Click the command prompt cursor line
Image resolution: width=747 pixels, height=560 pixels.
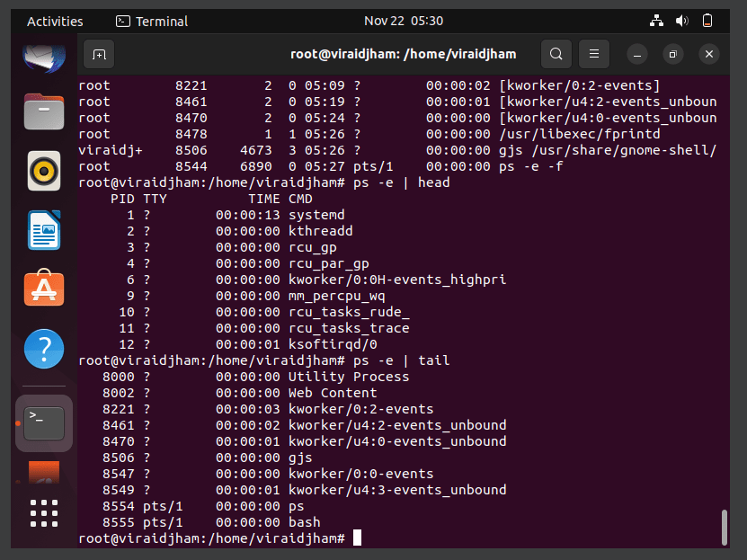220,538
